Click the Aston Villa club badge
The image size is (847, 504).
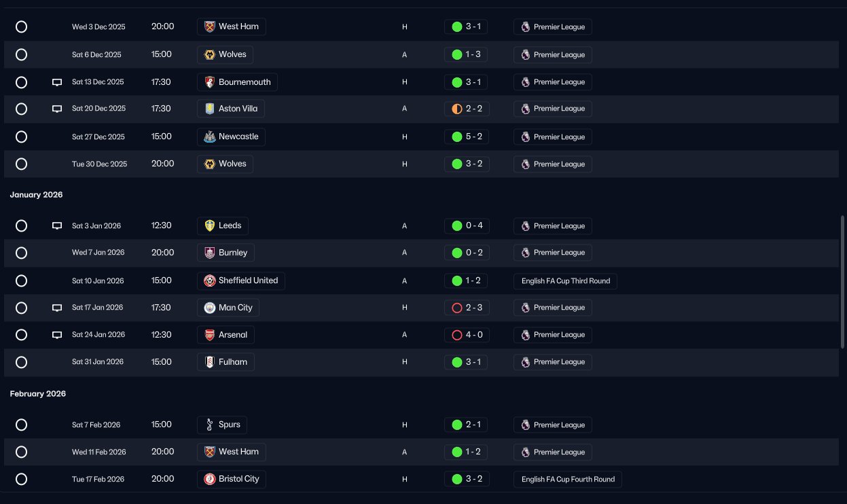(x=210, y=109)
